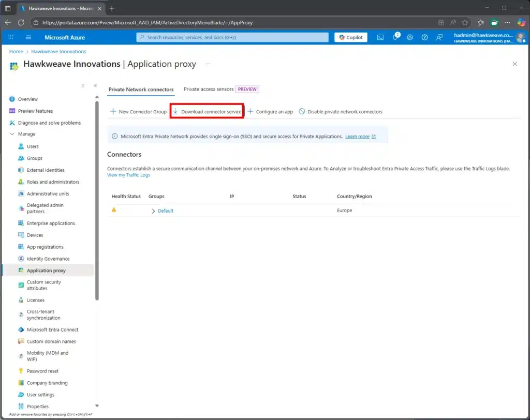This screenshot has width=530, height=420.
Task: Click the Copilot button
Action: point(351,37)
